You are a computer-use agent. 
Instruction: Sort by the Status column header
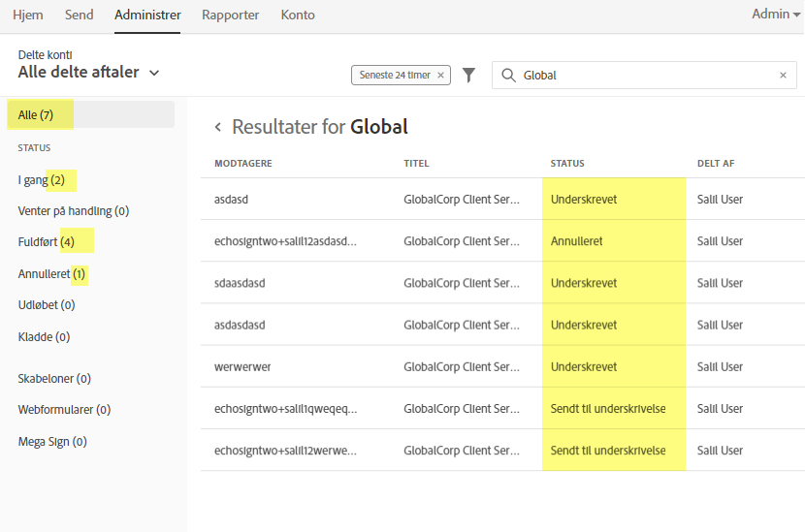tap(567, 164)
